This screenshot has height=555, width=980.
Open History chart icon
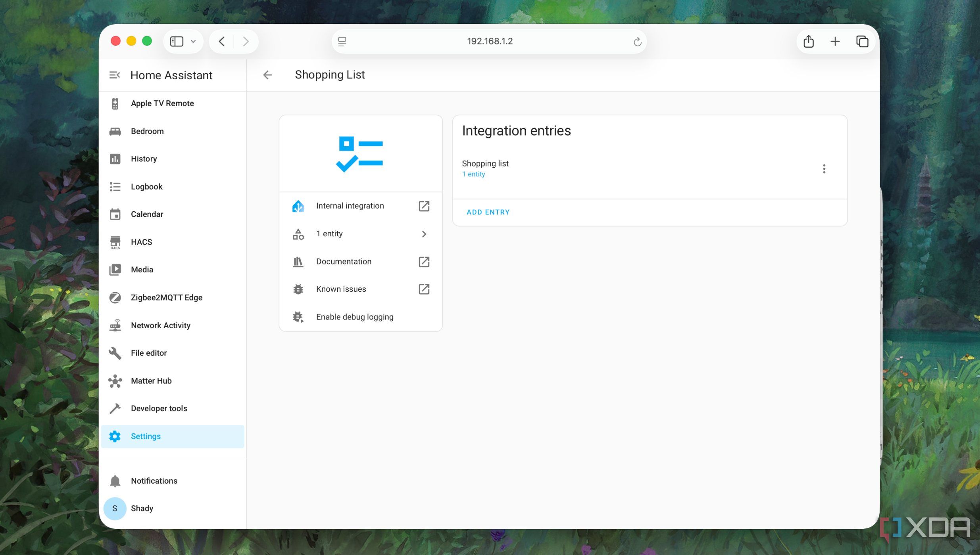[x=115, y=159]
